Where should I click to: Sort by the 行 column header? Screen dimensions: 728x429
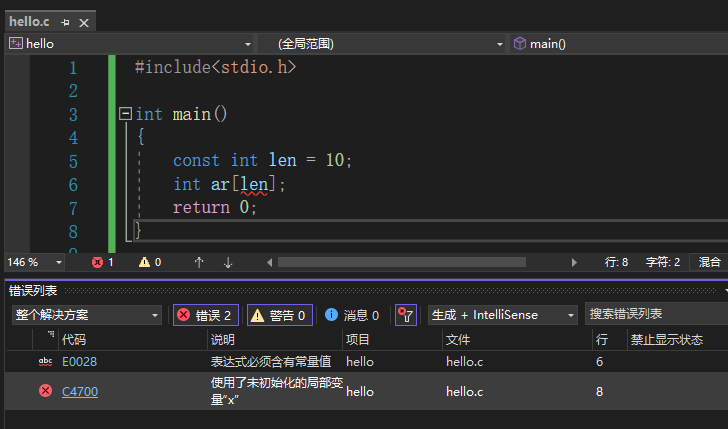click(610, 339)
